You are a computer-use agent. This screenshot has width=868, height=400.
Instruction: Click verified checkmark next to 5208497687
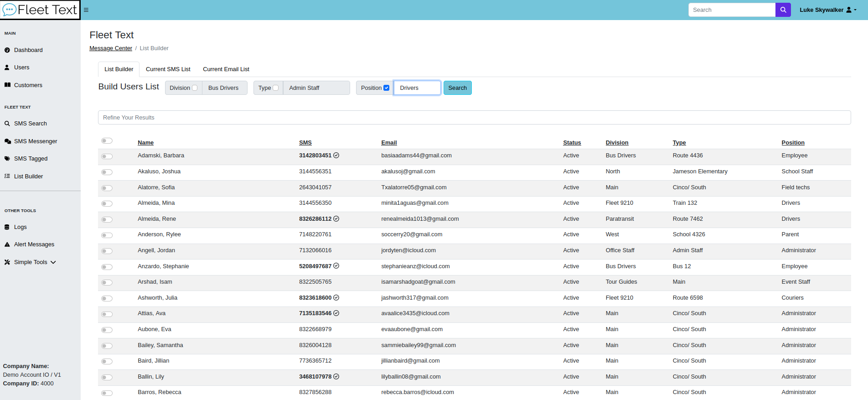336,266
